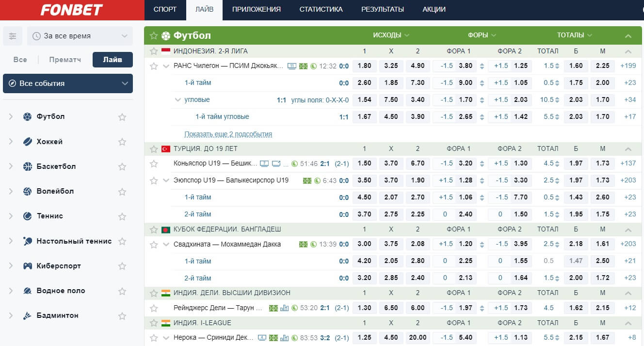Click the Fonbet logo

click(x=71, y=10)
